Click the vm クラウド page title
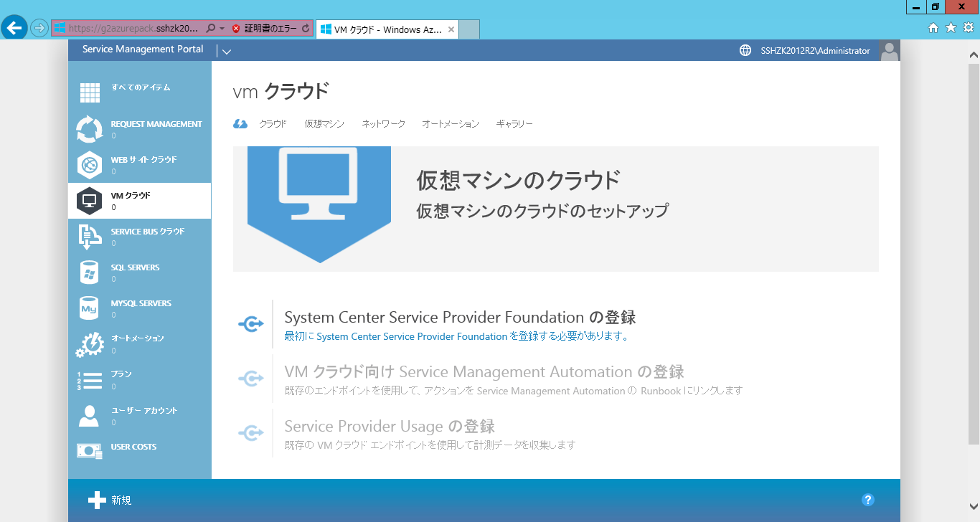This screenshot has width=980, height=522. point(281,91)
